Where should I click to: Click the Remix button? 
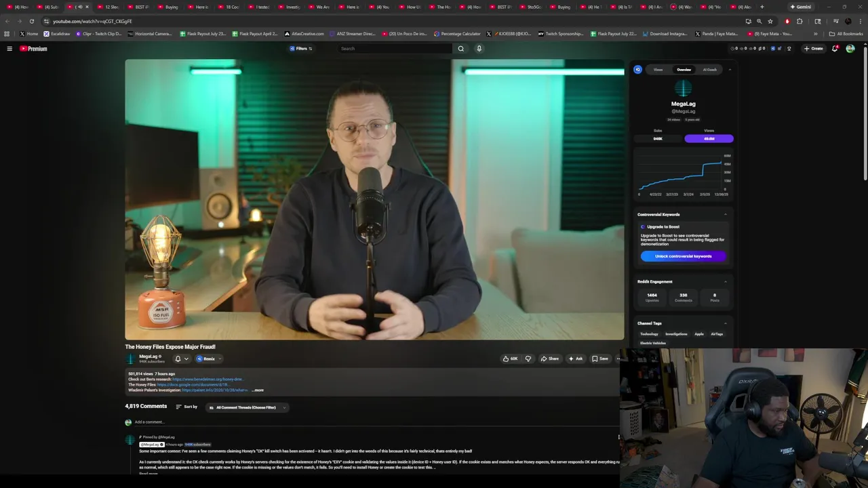[x=205, y=359]
